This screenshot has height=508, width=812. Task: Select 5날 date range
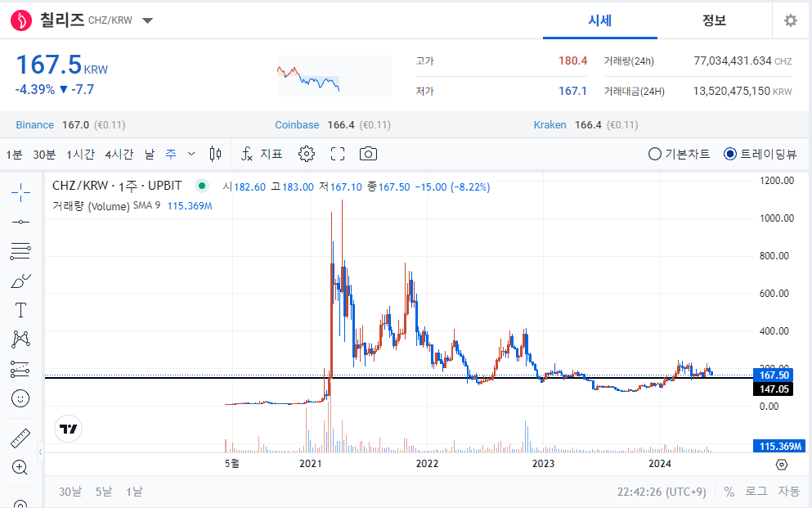[x=104, y=492]
